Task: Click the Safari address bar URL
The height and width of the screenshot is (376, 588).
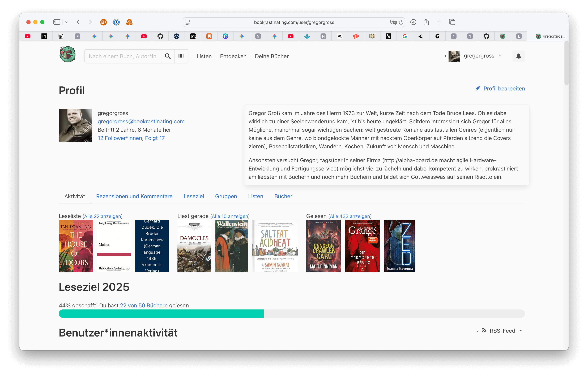Action: (294, 22)
